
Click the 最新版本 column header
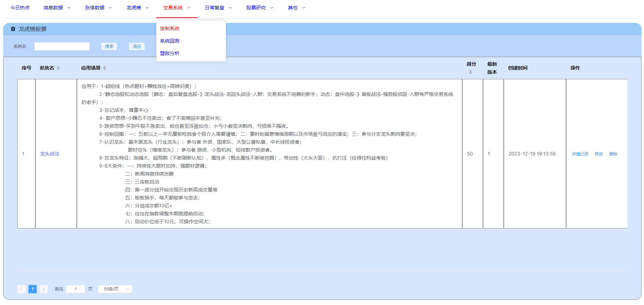pos(492,68)
